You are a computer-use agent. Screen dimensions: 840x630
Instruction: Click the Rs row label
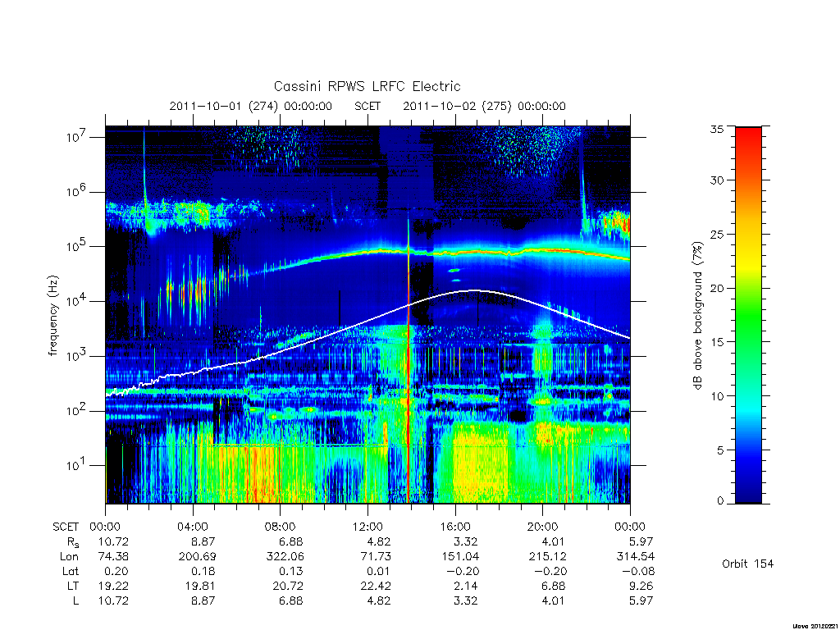73,542
